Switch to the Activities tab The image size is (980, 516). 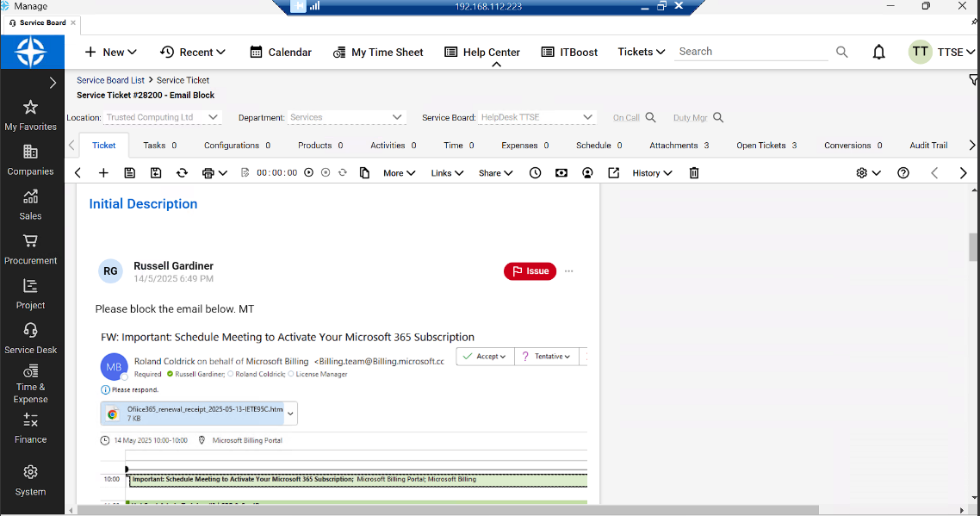(x=394, y=145)
